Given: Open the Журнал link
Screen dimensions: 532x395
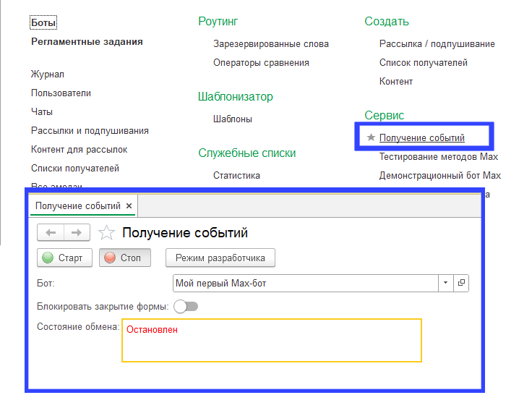Looking at the screenshot, I should 48,75.
